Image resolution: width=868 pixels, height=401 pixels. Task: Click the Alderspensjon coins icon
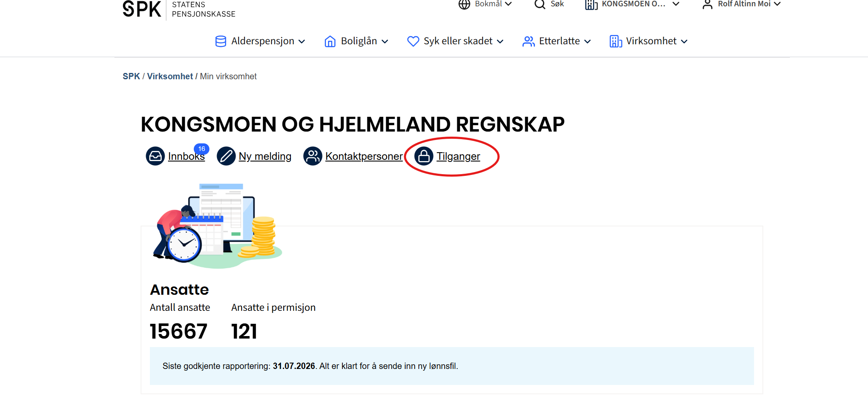(221, 41)
